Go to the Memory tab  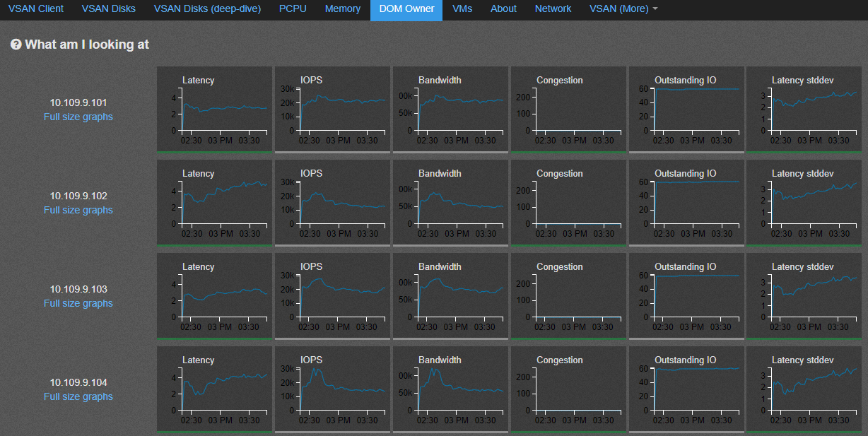pos(343,9)
